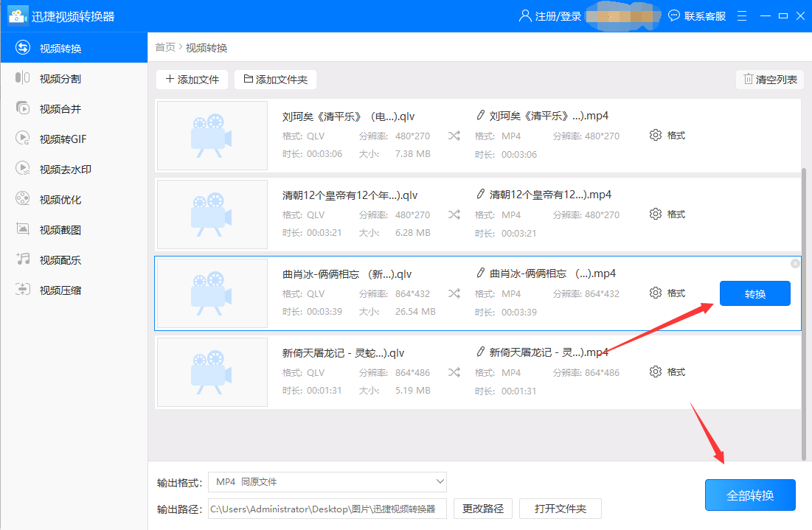Select source filename 清朝12个皇帝有12个年...).qlv
The width and height of the screenshot is (812, 530).
(350, 195)
